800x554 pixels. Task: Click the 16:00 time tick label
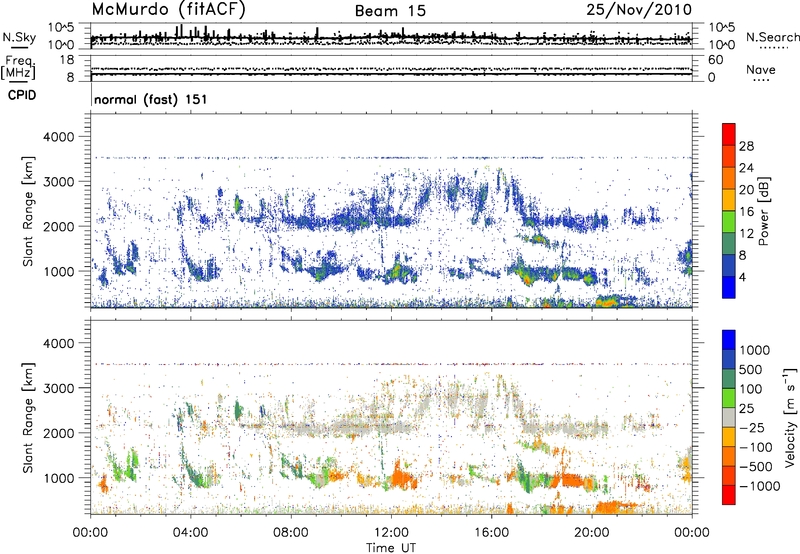pyautogui.click(x=491, y=533)
